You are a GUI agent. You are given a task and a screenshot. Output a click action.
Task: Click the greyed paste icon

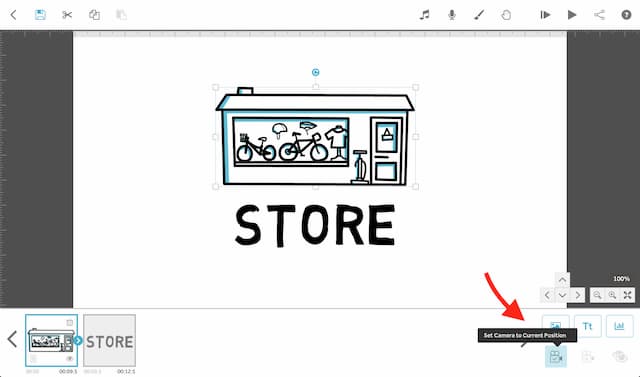click(121, 15)
